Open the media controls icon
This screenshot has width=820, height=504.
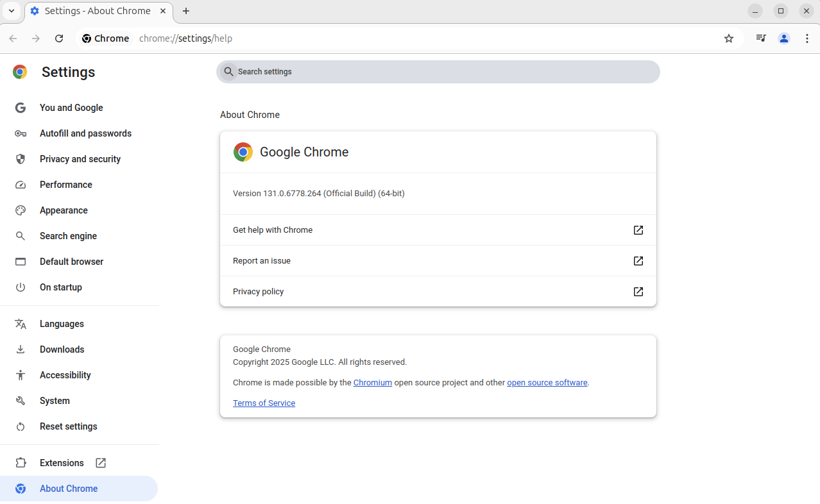point(761,38)
